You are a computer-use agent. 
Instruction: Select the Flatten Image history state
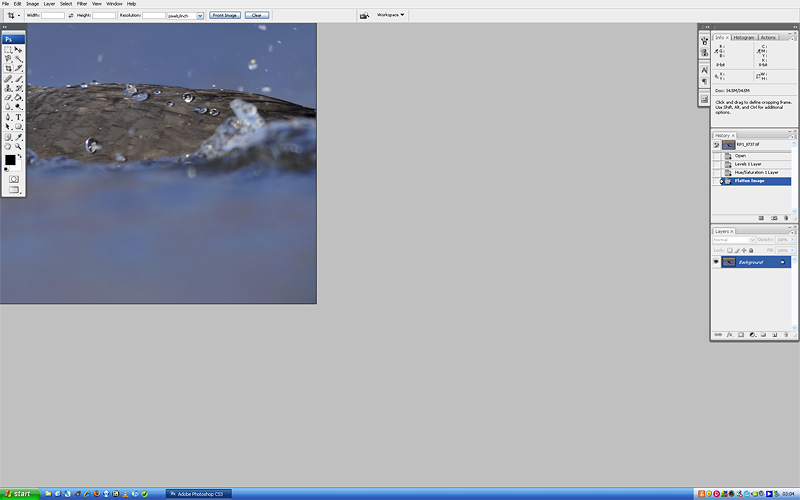[x=756, y=181]
